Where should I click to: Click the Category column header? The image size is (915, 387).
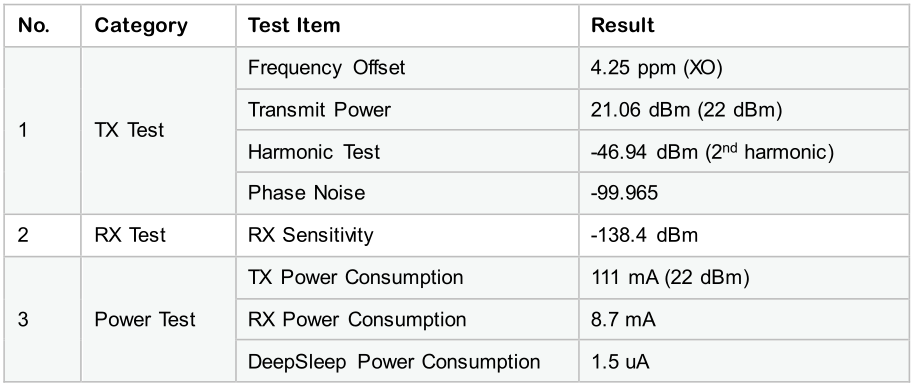tap(158, 26)
